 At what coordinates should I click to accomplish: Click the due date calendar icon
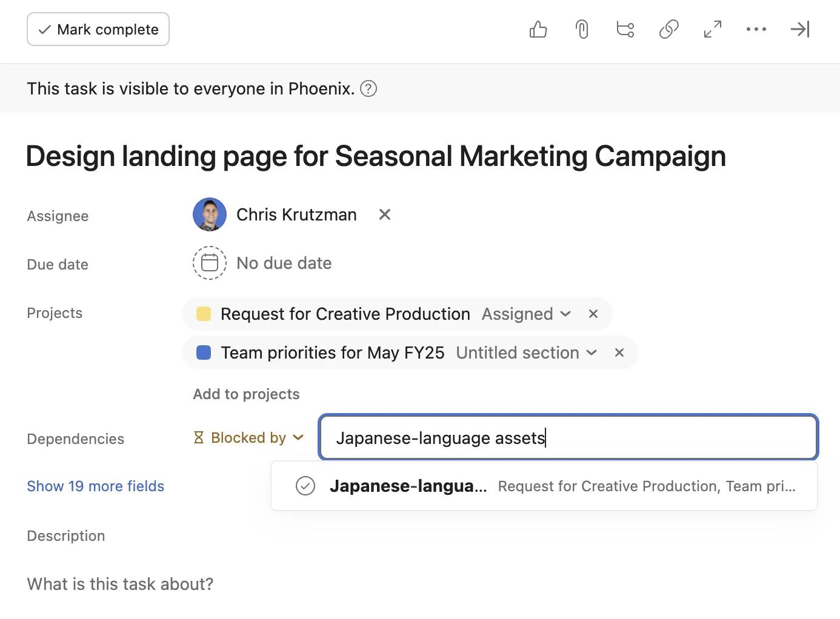210,263
